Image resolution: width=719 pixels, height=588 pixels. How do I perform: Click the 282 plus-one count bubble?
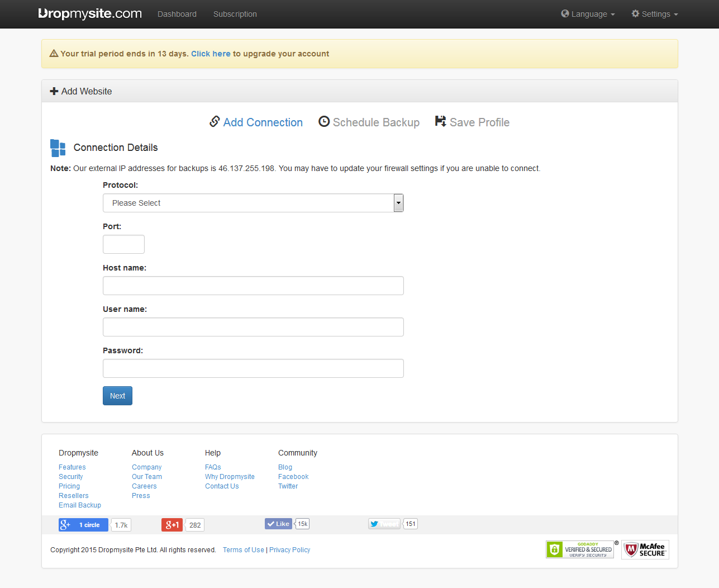195,525
